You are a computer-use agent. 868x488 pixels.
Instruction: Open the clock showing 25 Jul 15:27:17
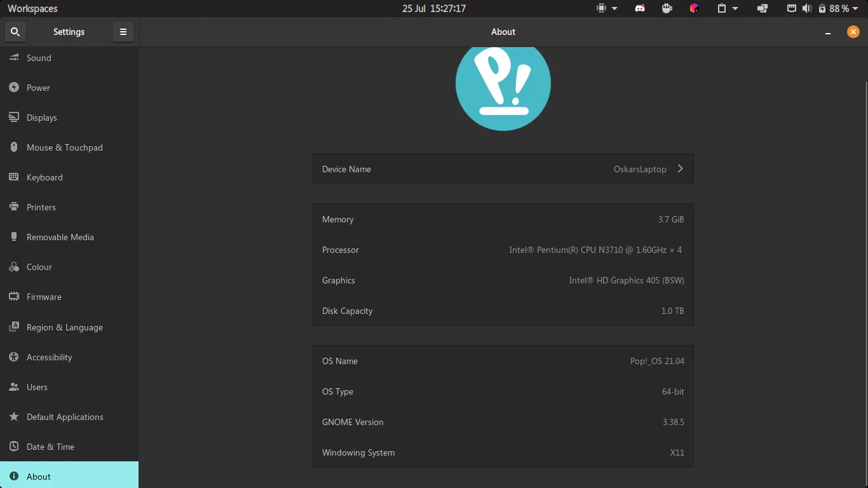(434, 8)
